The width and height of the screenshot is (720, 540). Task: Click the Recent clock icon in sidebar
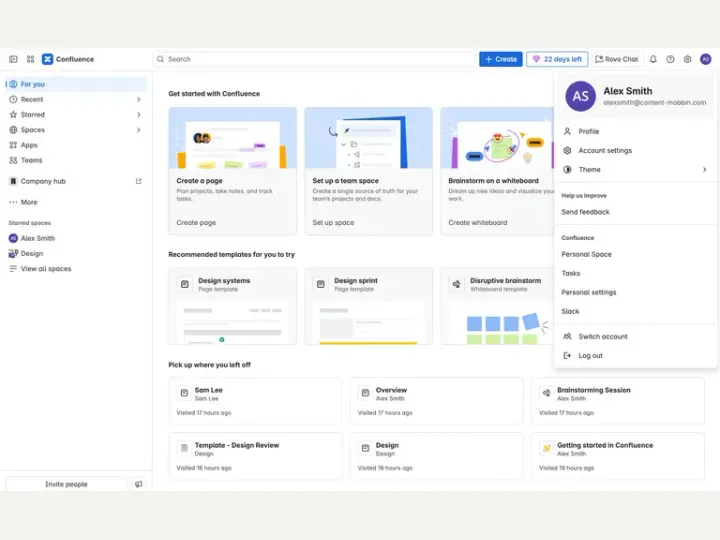(13, 99)
